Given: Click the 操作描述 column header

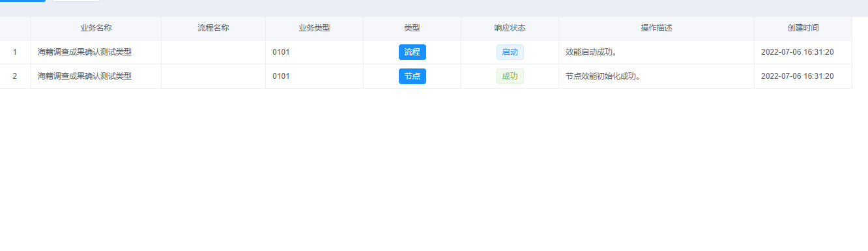Looking at the screenshot, I should [656, 28].
